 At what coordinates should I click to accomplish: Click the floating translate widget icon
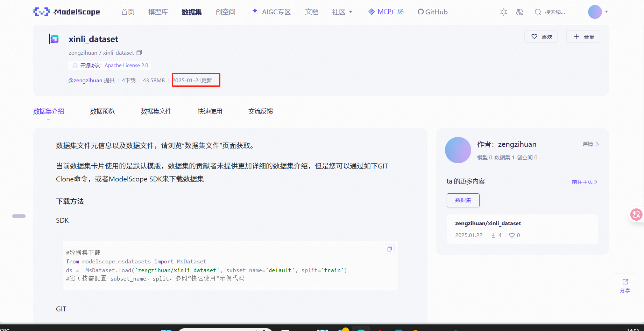[x=636, y=214]
